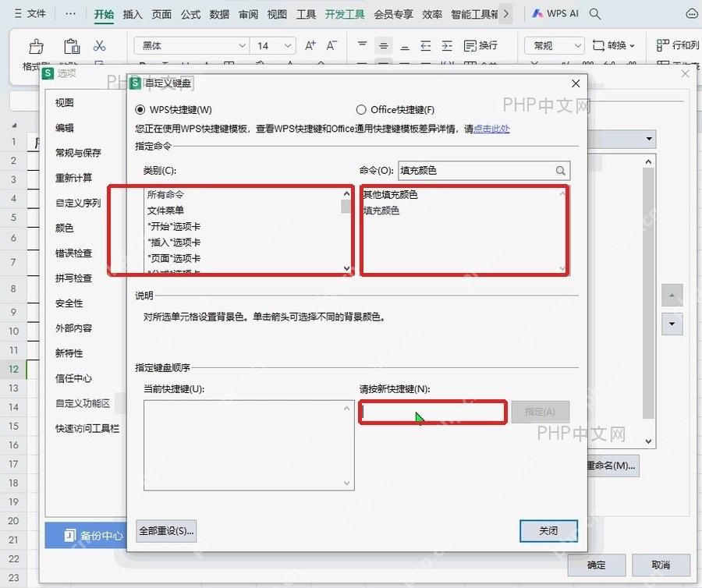Click the 行和列 rows and columns tool
Image resolution: width=702 pixels, height=588 pixels.
[x=677, y=46]
